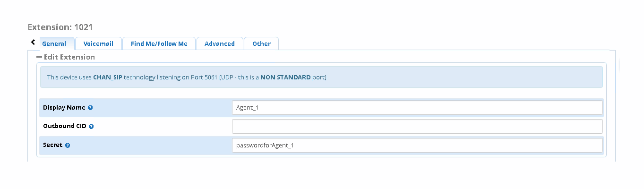Viewport: 644px width, 189px height.
Task: Click into the empty Outbound CID field
Action: [417, 127]
